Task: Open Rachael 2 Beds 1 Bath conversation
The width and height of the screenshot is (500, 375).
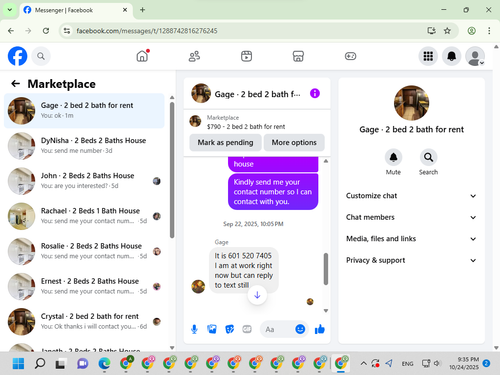Action: pyautogui.click(x=84, y=216)
